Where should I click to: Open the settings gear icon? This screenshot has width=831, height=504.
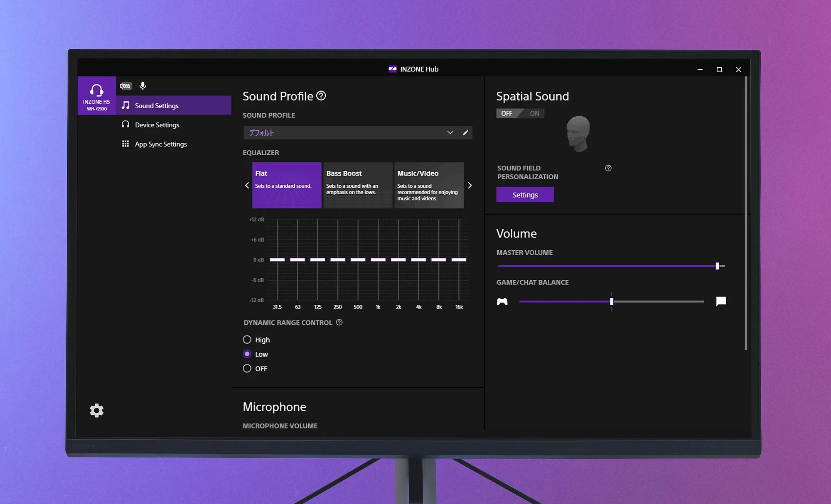(x=96, y=410)
